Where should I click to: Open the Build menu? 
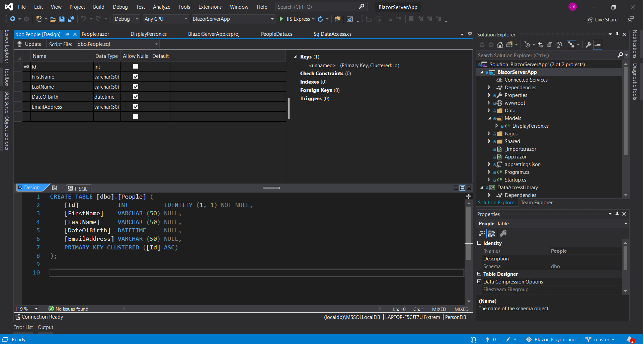point(98,7)
